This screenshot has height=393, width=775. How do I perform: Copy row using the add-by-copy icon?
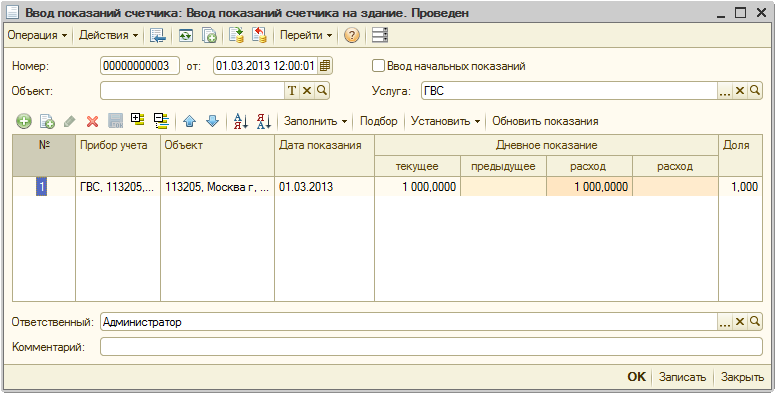47,121
